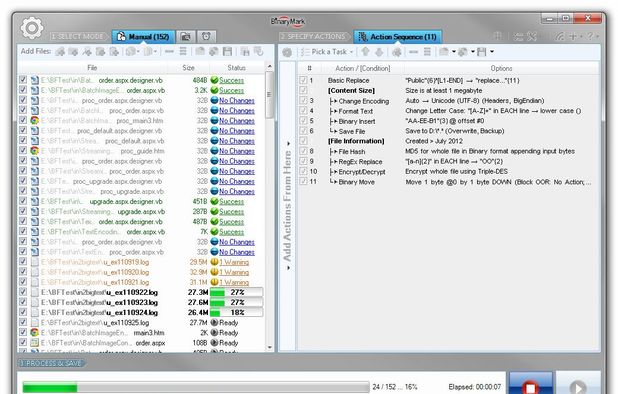The image size is (618, 394).
Task: Click the round gear icon left of Pick a Task
Action: click(x=287, y=52)
